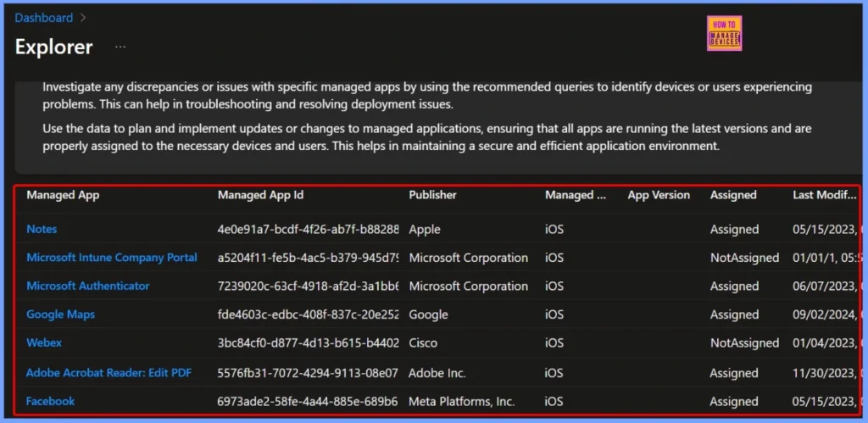Click the Adobe Inc. publisher cell
The image size is (868, 423).
[x=437, y=373]
